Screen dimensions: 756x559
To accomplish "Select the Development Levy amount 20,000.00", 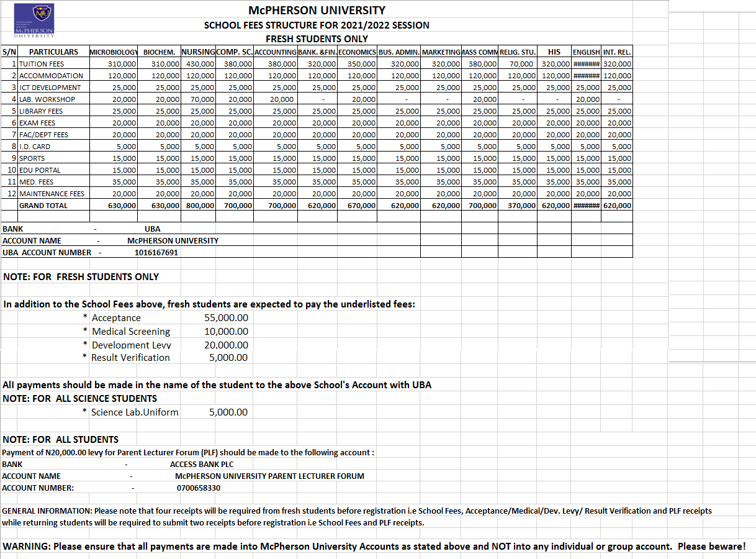I will [x=226, y=345].
